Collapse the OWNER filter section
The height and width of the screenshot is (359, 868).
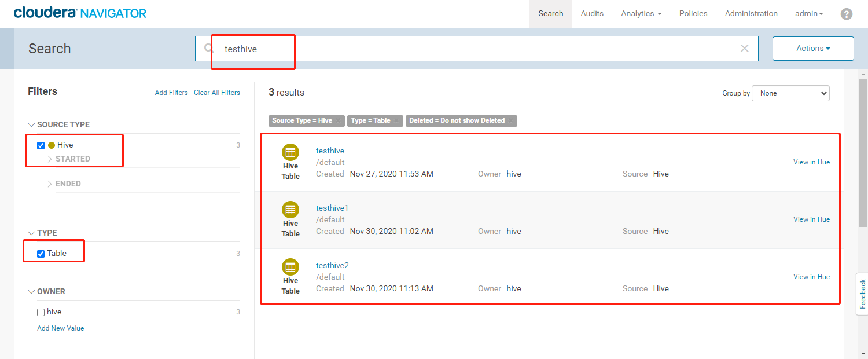32,291
